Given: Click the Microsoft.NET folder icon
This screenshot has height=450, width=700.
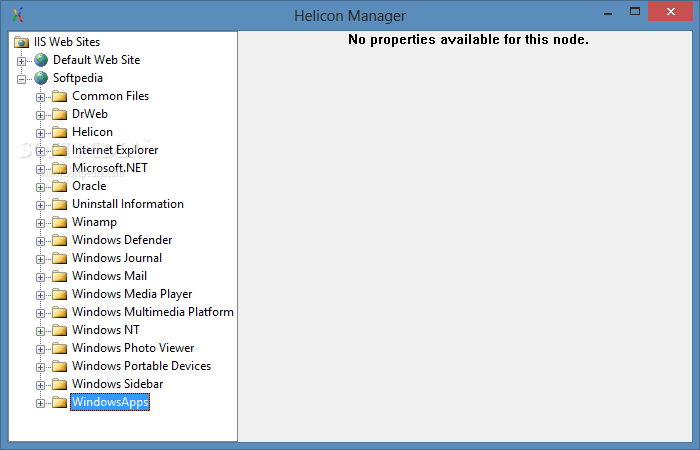Looking at the screenshot, I should (59, 168).
